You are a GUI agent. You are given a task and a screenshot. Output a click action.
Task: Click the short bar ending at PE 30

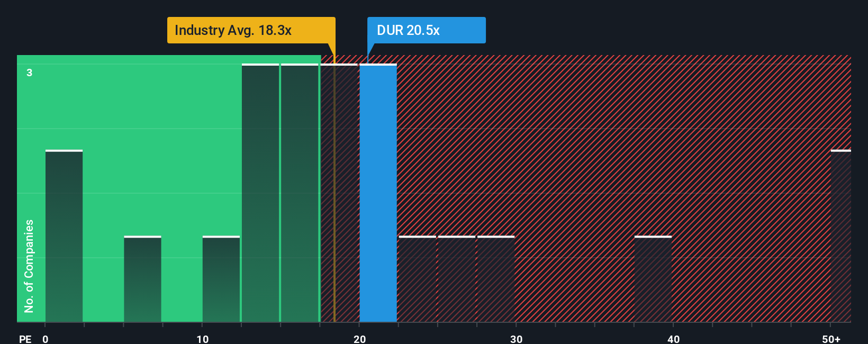[x=496, y=279]
